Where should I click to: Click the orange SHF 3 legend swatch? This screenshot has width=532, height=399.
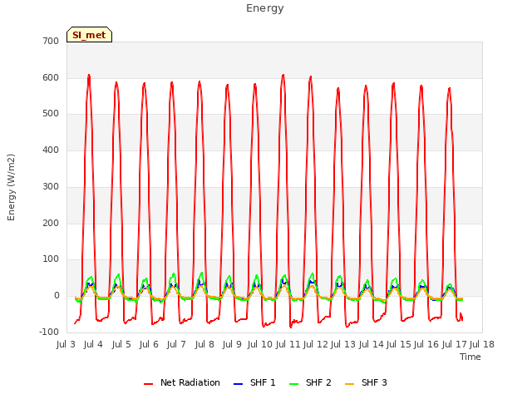click(349, 384)
